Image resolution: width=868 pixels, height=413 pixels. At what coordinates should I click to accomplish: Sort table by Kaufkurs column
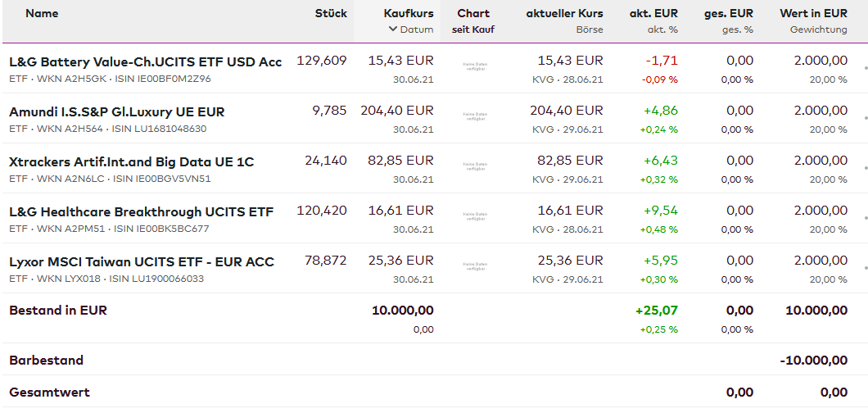tap(409, 13)
